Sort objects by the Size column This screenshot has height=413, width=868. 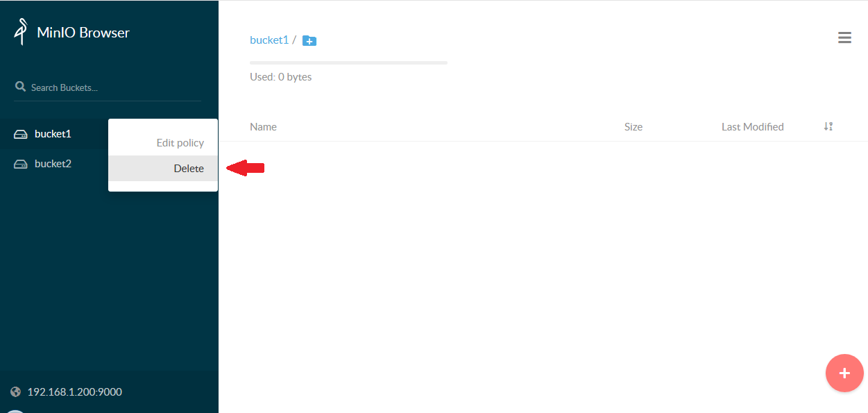pyautogui.click(x=633, y=127)
